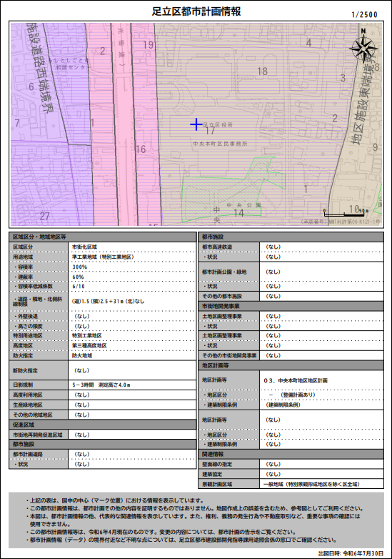Select the 市街地開発事業 section header
The width and height of the screenshot is (392, 559).
tap(291, 306)
